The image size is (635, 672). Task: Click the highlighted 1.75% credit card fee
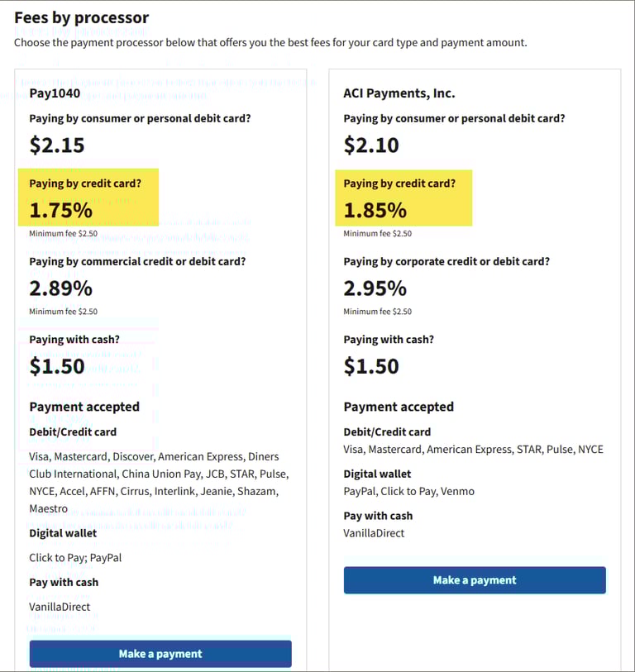(61, 210)
